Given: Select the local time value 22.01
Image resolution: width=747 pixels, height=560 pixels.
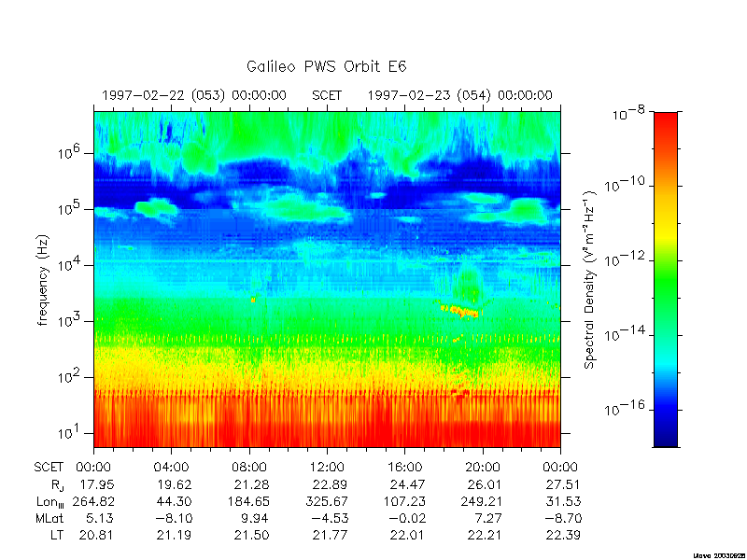Looking at the screenshot, I should click(407, 535).
